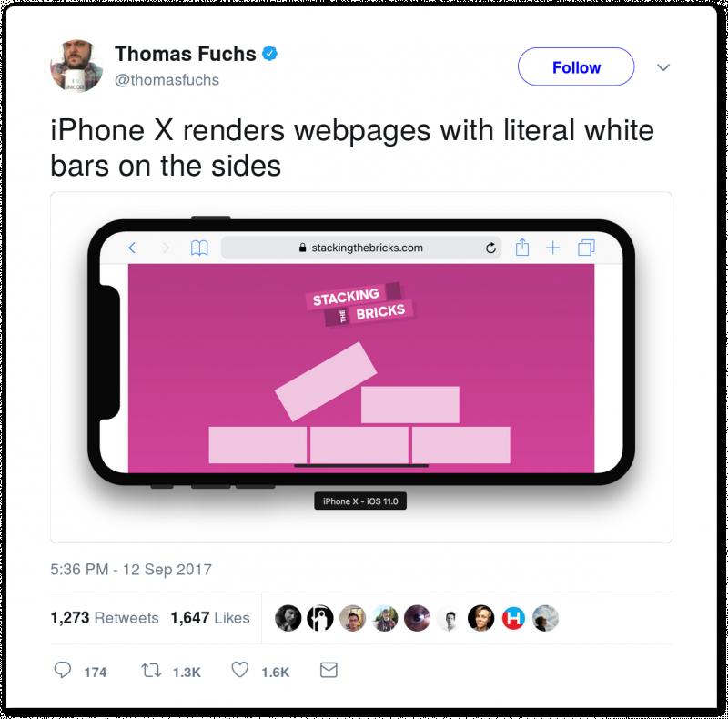Click the Safari share icon in phone

521,247
